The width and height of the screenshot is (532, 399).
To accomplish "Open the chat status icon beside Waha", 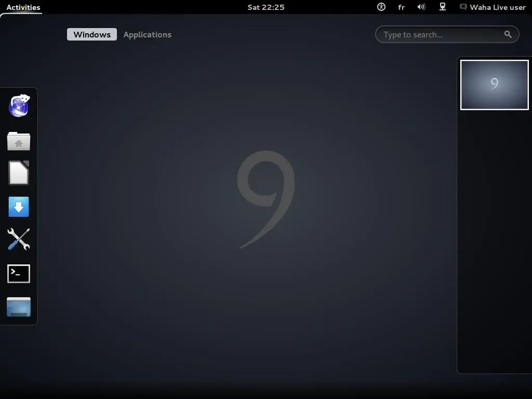I will [463, 7].
